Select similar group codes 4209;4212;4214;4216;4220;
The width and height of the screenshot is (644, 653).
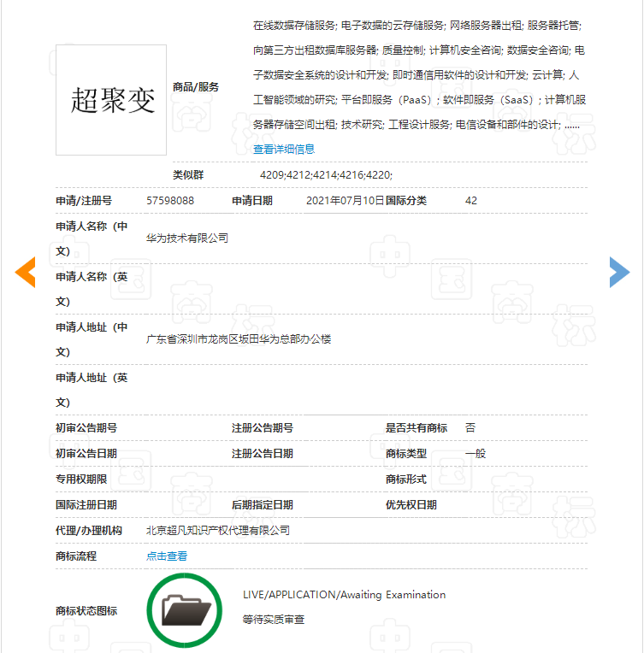click(x=326, y=175)
